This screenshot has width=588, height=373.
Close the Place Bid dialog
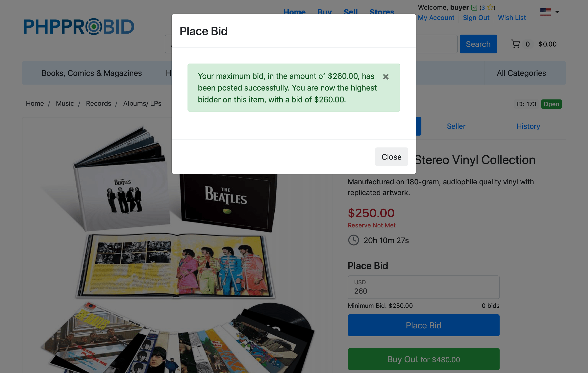(391, 157)
